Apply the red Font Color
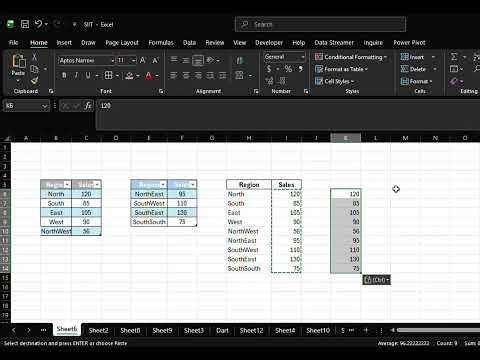 coord(149,76)
